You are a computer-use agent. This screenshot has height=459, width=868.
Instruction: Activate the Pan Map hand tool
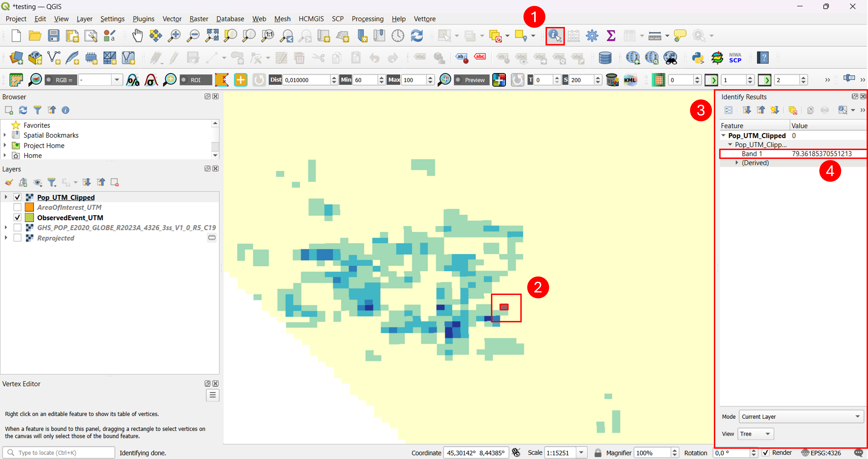(137, 36)
